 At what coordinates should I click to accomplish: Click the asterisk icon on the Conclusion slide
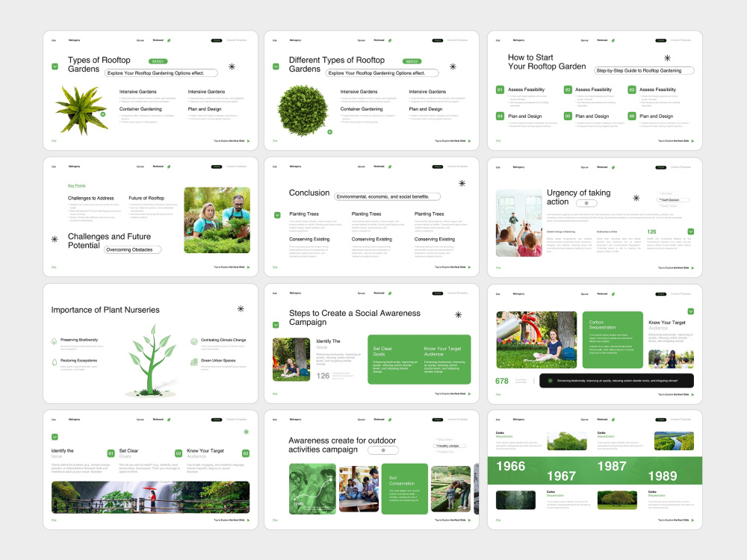tap(462, 184)
